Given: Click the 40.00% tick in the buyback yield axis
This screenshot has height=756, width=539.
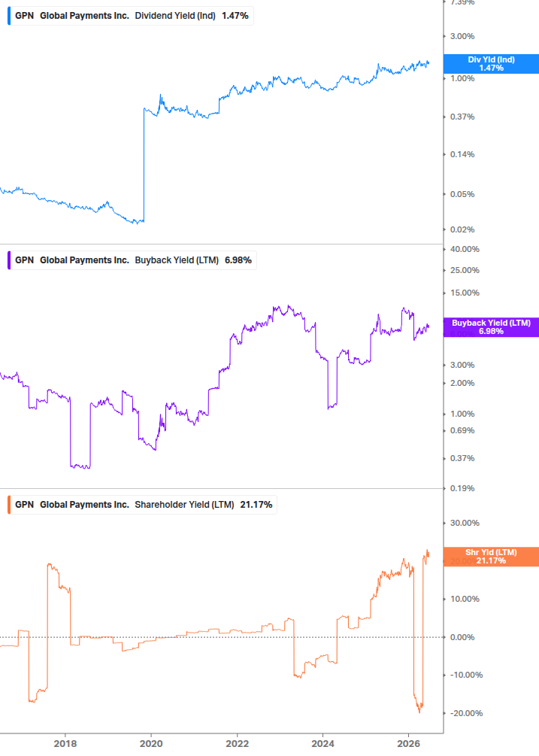Looking at the screenshot, I should point(465,249).
